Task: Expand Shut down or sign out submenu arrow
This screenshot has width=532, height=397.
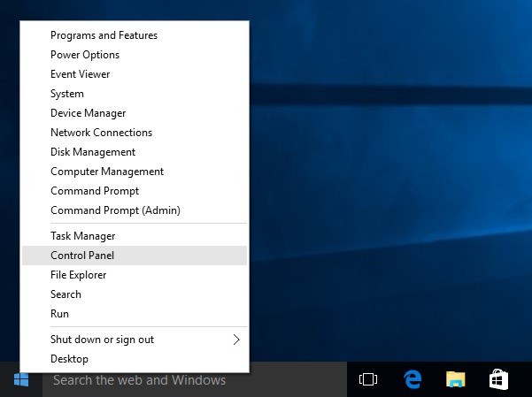Action: [236, 340]
